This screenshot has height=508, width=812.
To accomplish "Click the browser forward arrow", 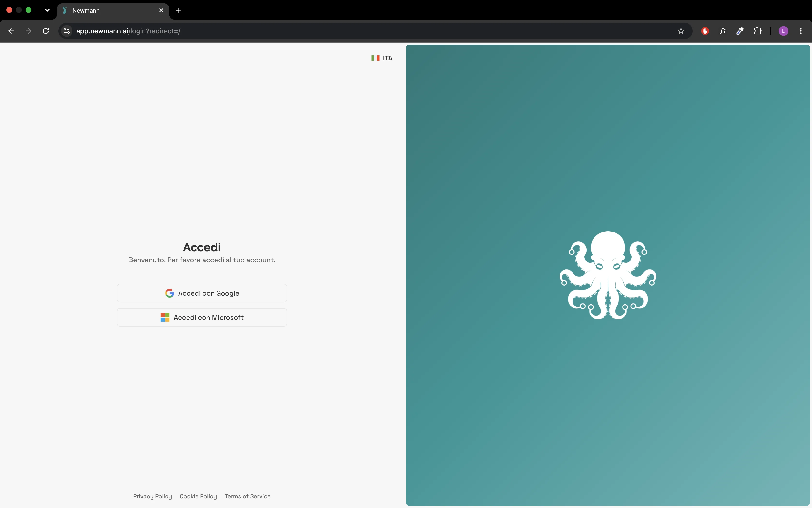I will (29, 31).
